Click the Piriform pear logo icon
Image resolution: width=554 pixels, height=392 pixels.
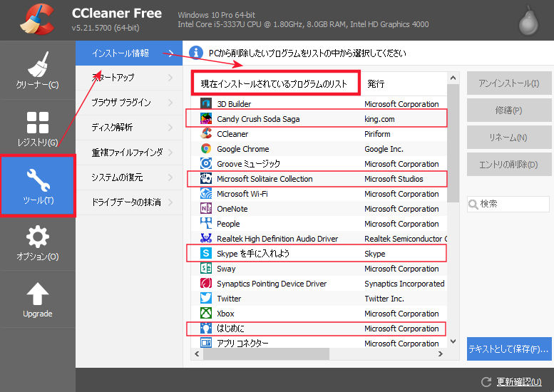[x=528, y=21]
